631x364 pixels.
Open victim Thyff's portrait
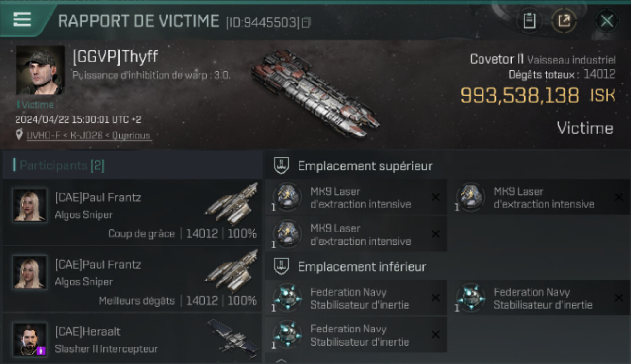[40, 70]
